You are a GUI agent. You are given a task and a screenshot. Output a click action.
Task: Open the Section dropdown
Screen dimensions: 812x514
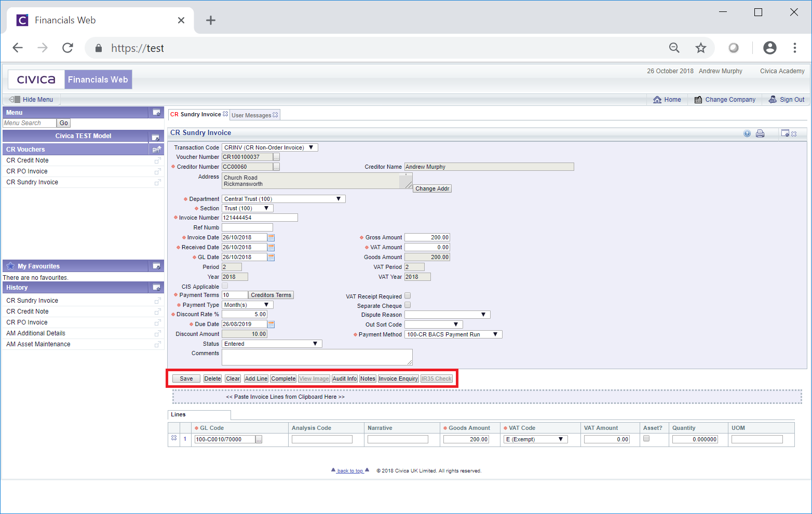pos(248,208)
